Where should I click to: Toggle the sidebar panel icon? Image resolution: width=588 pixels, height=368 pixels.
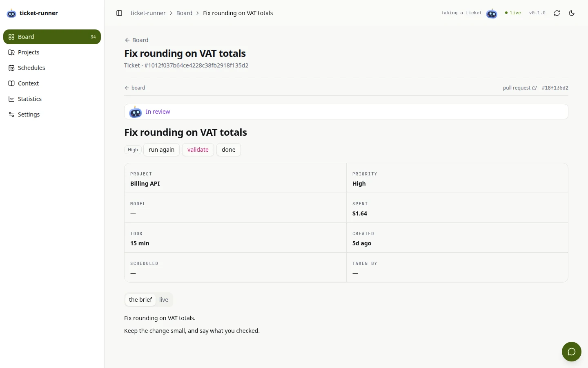tap(119, 13)
